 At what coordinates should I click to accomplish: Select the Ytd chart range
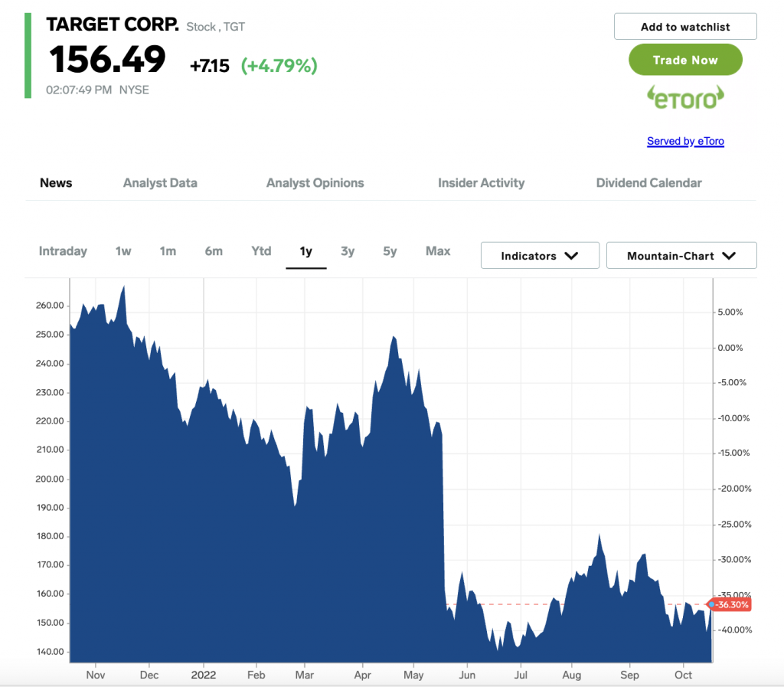pos(261,251)
